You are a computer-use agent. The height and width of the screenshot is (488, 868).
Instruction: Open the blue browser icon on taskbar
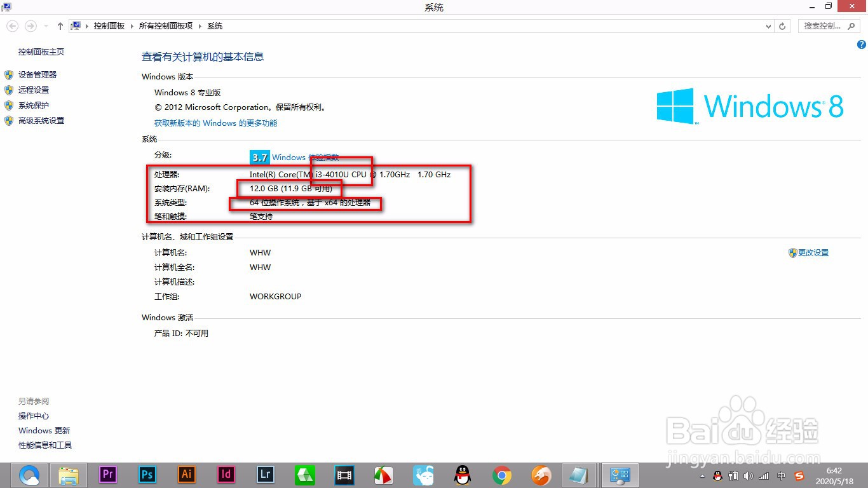point(29,475)
